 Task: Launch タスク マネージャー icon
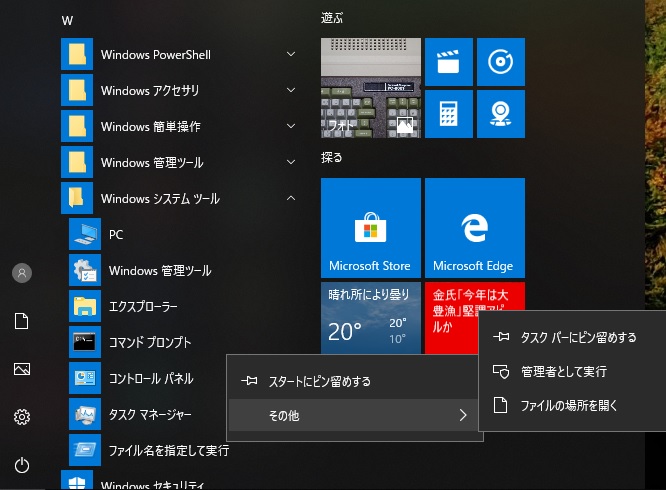(x=85, y=414)
